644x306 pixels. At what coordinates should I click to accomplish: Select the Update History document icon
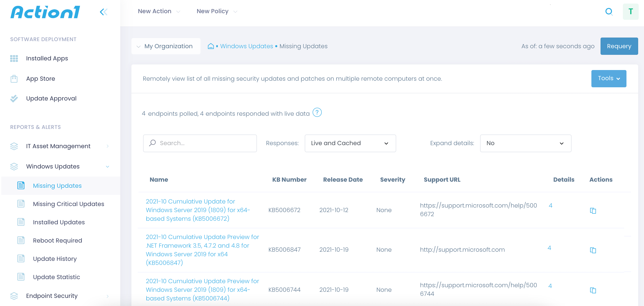(x=21, y=258)
